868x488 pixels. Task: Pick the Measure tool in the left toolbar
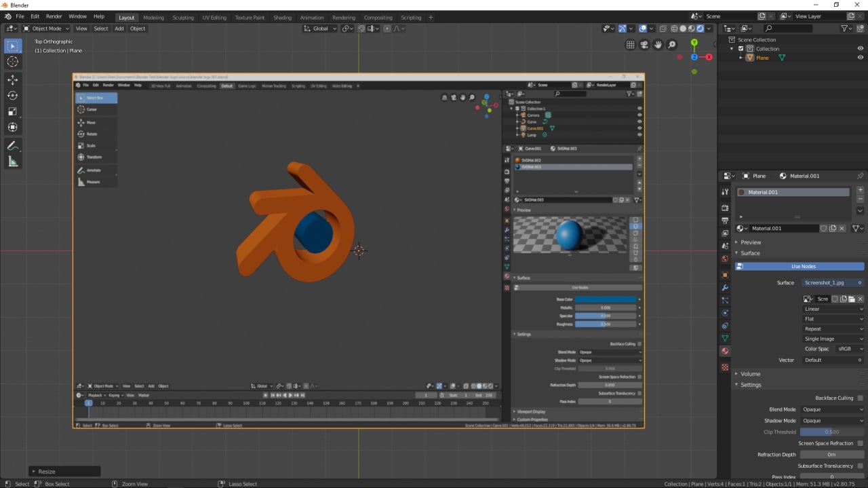point(13,162)
